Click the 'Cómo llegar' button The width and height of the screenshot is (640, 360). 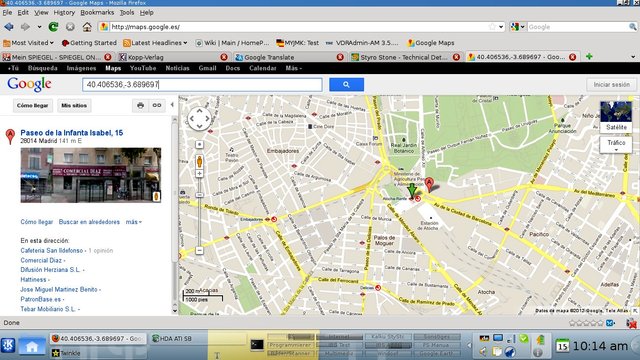point(32,105)
